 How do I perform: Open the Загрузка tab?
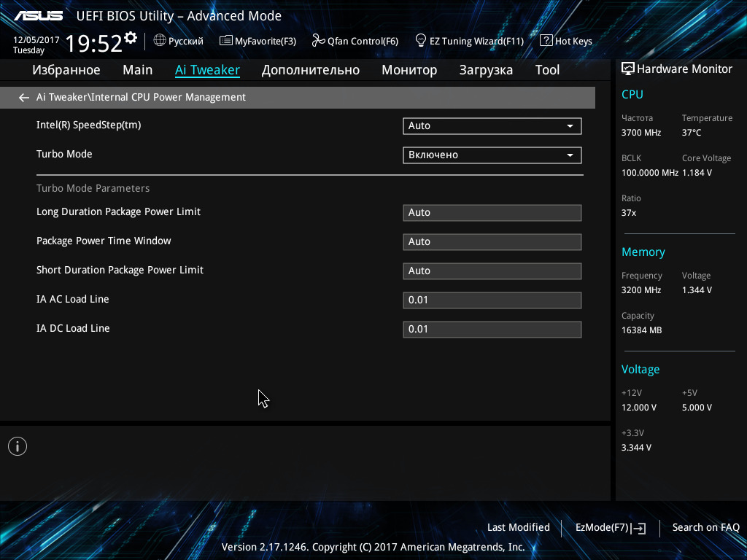[x=486, y=70]
